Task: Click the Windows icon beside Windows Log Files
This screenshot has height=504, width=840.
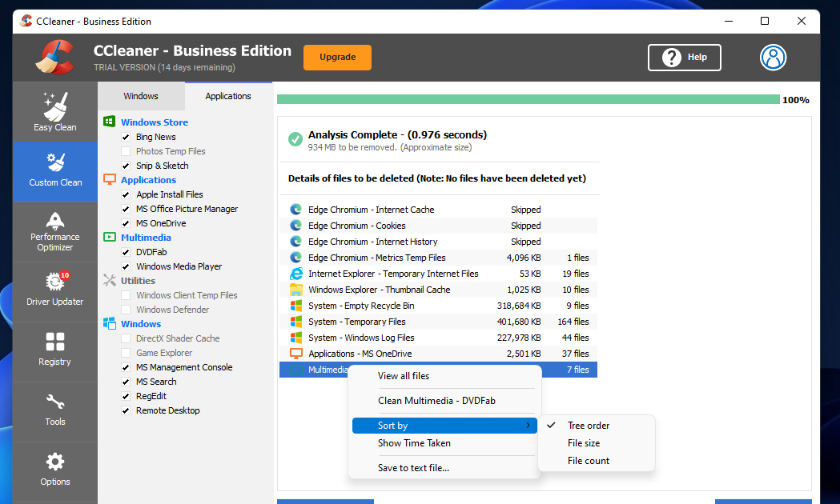Action: coord(295,338)
